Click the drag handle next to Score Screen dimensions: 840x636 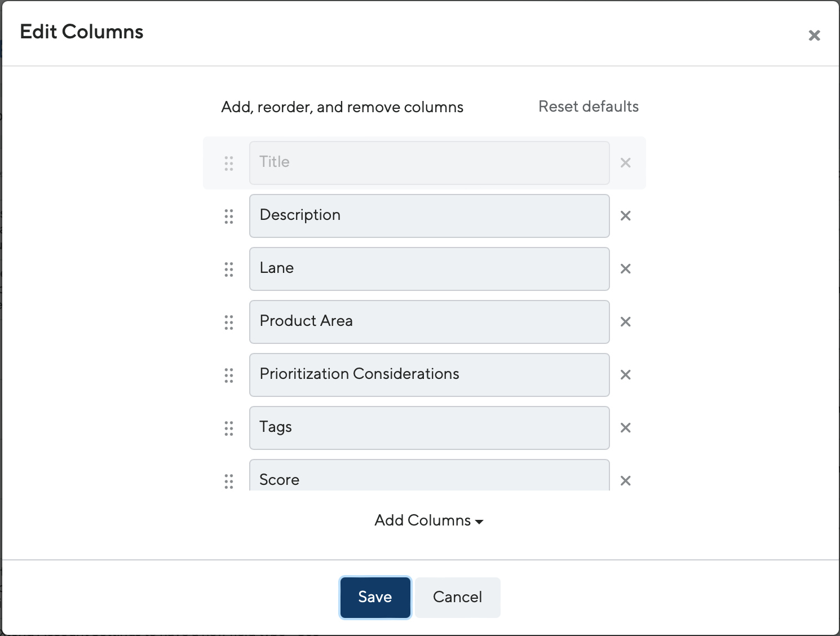pyautogui.click(x=229, y=481)
